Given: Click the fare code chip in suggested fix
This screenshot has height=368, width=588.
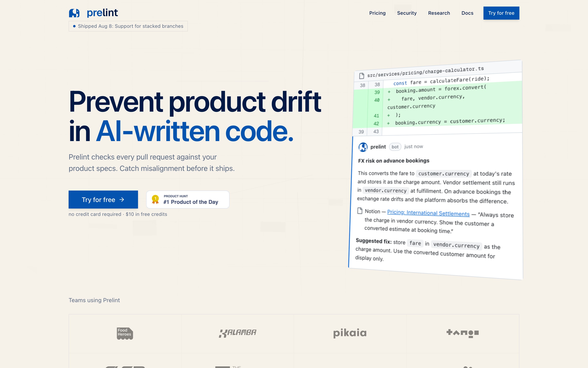Looking at the screenshot, I should point(415,243).
